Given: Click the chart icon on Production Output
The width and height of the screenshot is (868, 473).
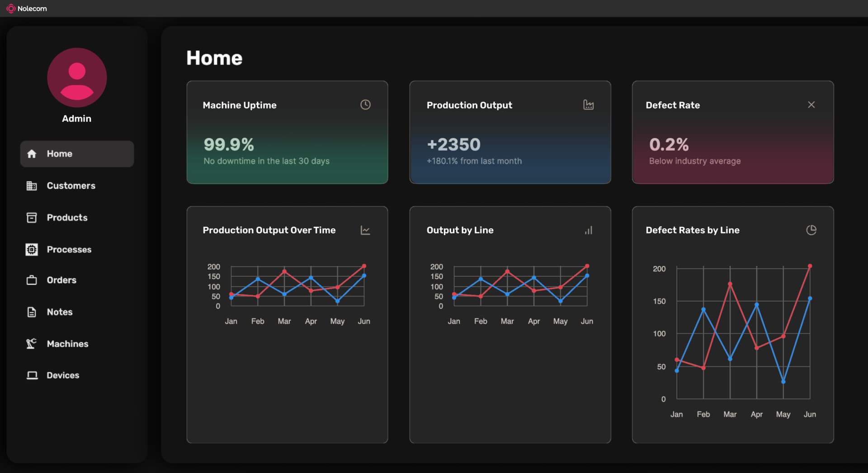Looking at the screenshot, I should tap(588, 105).
